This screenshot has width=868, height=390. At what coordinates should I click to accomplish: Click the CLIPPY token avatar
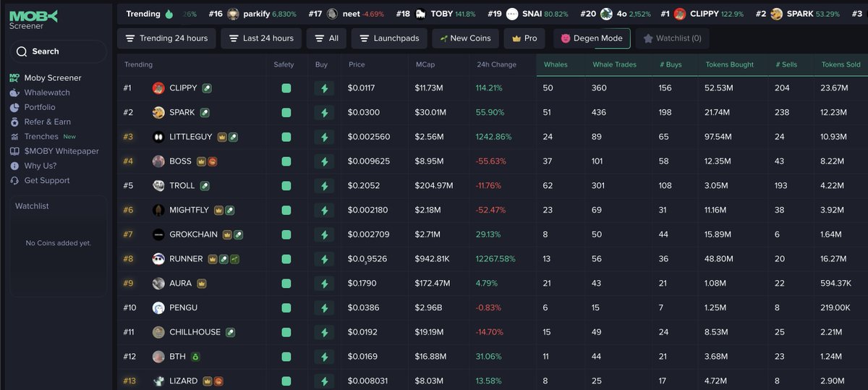coord(158,88)
